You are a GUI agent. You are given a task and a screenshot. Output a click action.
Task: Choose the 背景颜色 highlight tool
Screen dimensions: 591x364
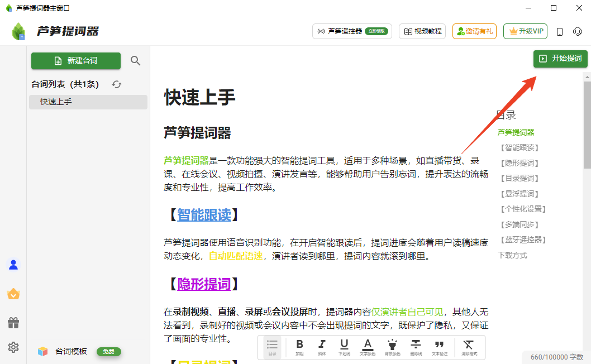392,347
